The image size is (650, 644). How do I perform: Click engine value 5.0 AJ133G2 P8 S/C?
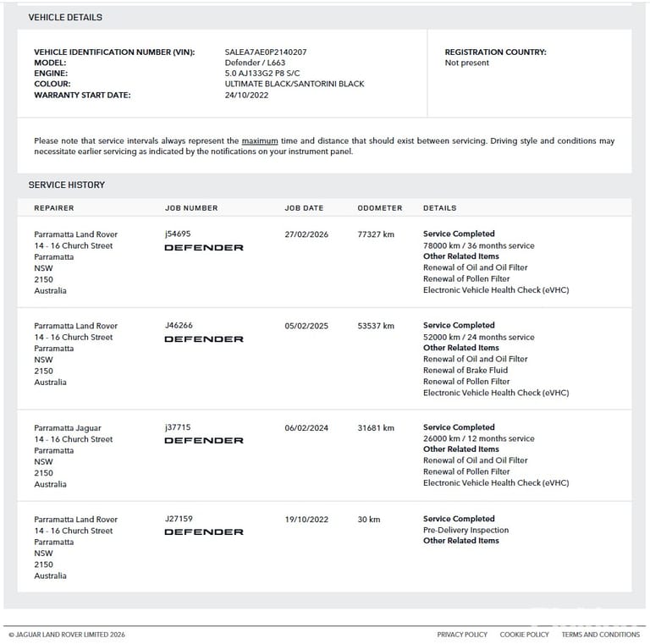pyautogui.click(x=262, y=74)
